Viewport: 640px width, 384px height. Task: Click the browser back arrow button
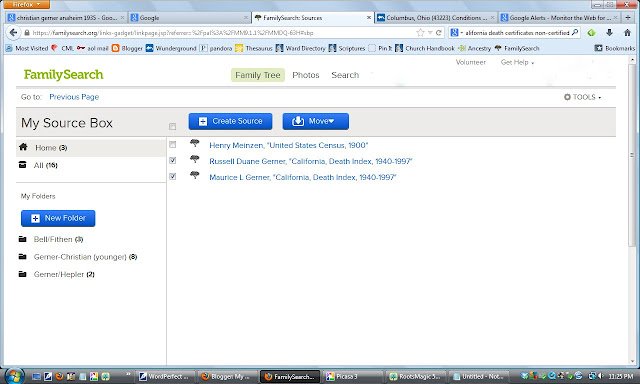pos(13,33)
